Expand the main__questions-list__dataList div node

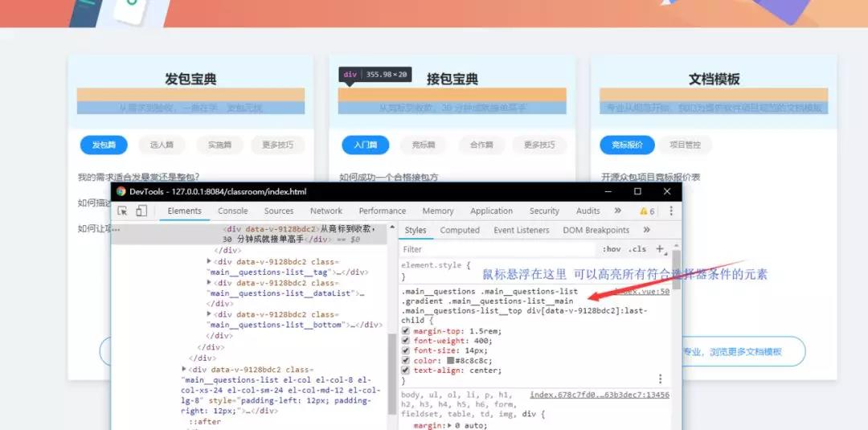pyautogui.click(x=210, y=283)
